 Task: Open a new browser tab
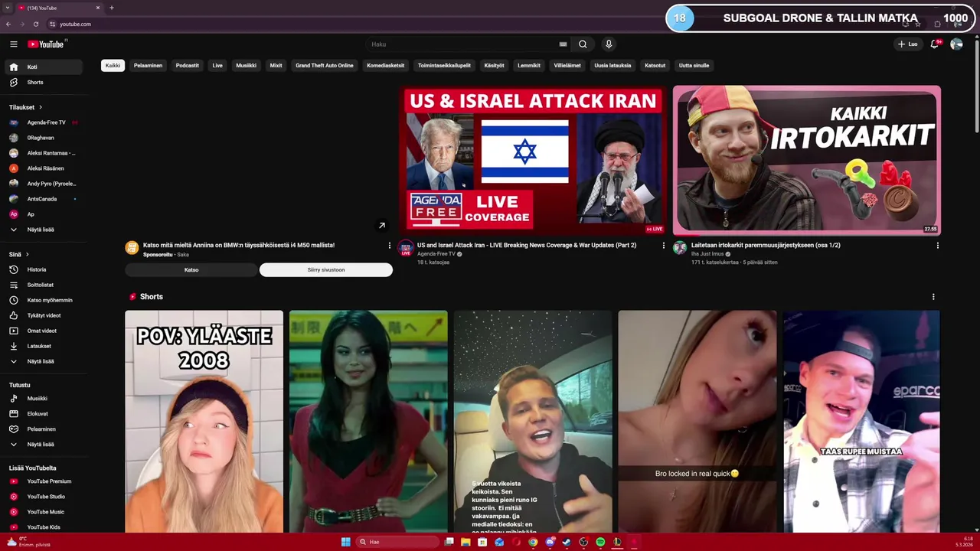click(x=112, y=8)
